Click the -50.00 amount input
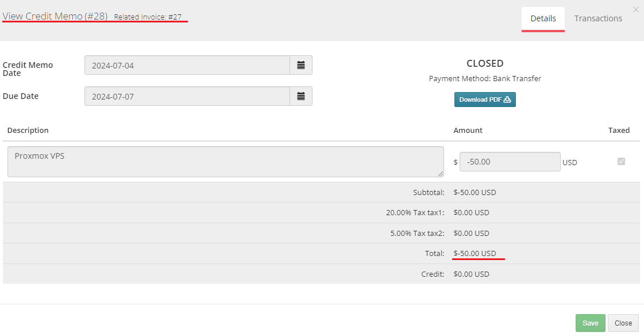 coord(510,162)
